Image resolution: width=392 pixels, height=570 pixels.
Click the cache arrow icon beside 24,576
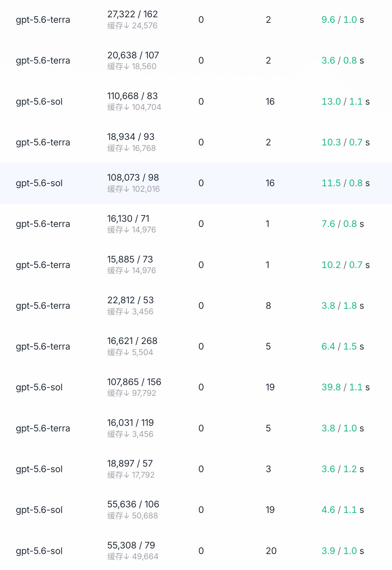(127, 26)
